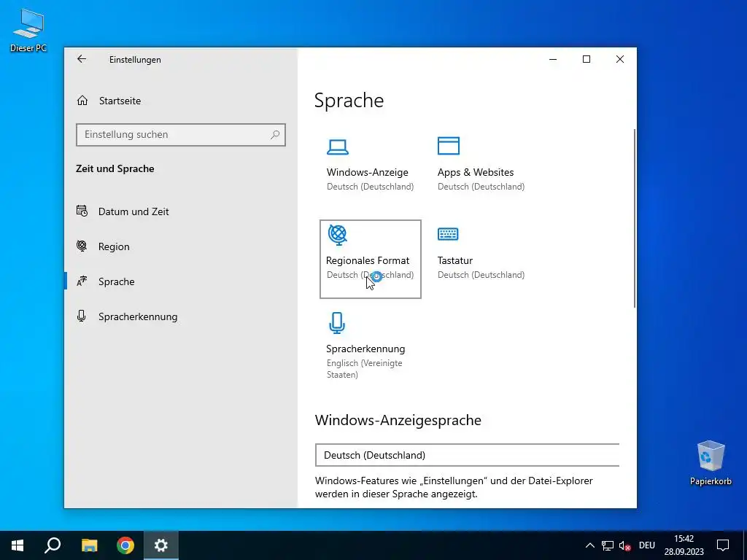The image size is (747, 560).
Task: Open Tastatur language tile
Action: [x=481, y=260]
